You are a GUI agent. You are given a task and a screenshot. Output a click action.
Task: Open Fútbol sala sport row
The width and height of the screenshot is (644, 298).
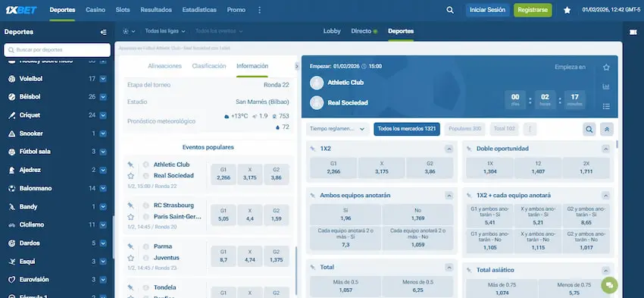click(57, 152)
